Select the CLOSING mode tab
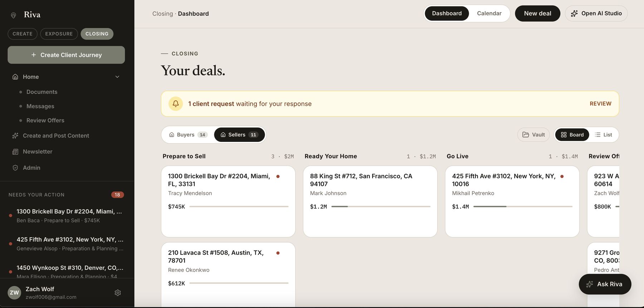This screenshot has width=644, height=308. (x=97, y=34)
